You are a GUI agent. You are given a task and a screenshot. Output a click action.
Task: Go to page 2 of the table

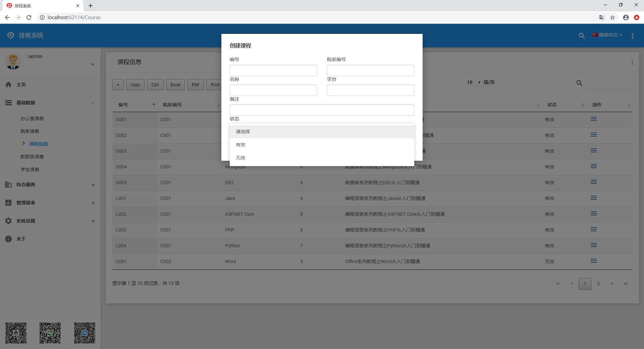598,284
